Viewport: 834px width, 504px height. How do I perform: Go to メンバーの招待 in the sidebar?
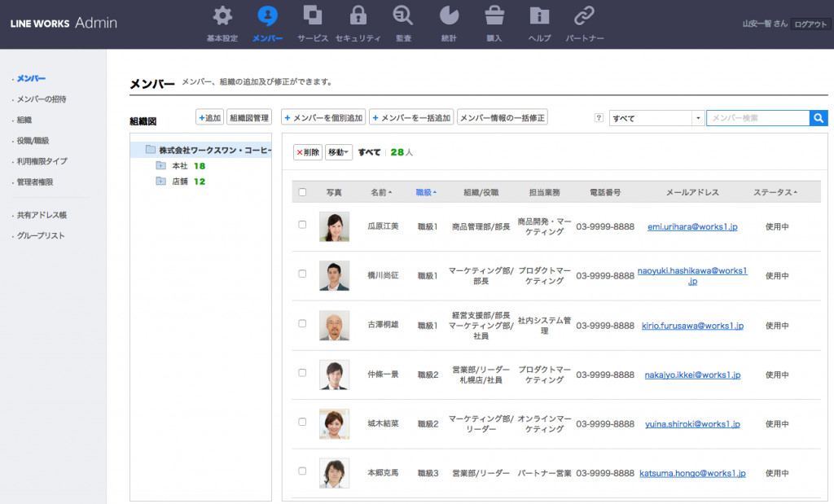(42, 99)
